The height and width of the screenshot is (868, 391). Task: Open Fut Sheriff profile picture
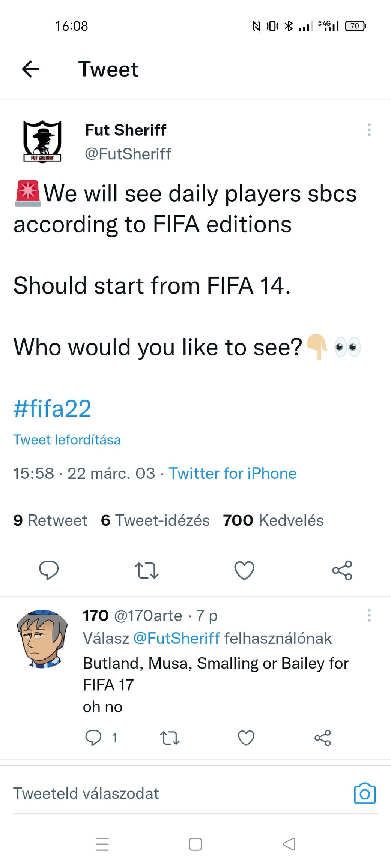[42, 141]
